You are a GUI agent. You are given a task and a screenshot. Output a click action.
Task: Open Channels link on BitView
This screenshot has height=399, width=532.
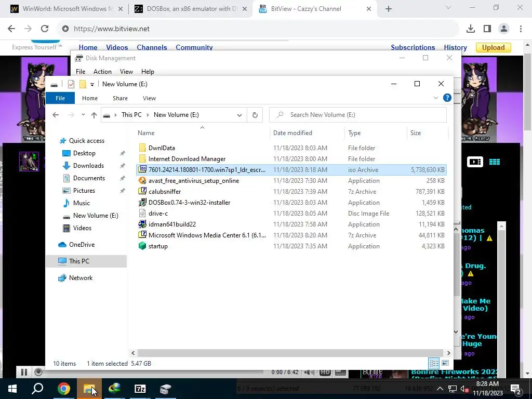pos(152,47)
